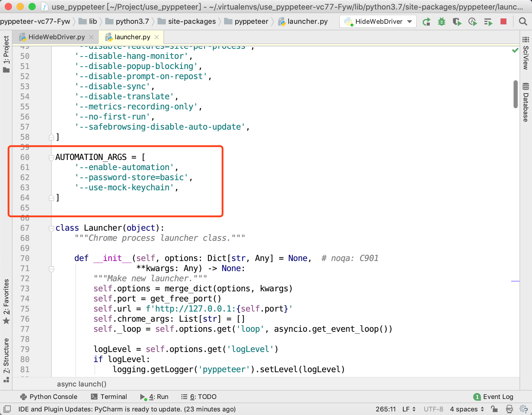Click fold end marker on line 64
Image resolution: width=532 pixels, height=415 pixels.
(51, 198)
